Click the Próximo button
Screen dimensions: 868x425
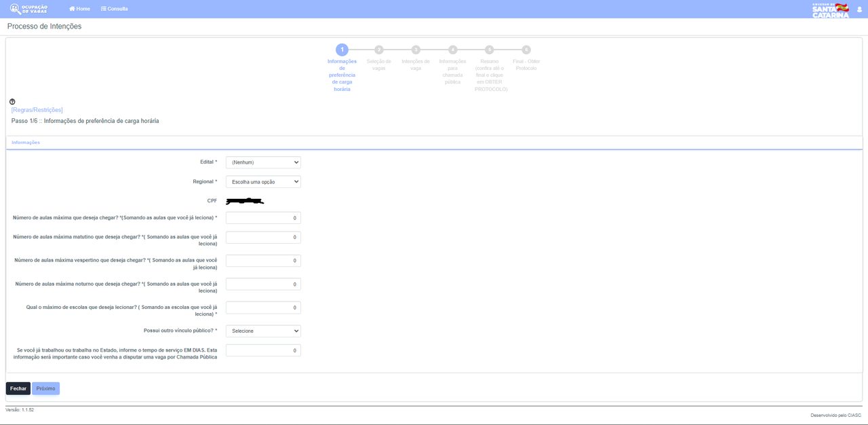point(46,388)
